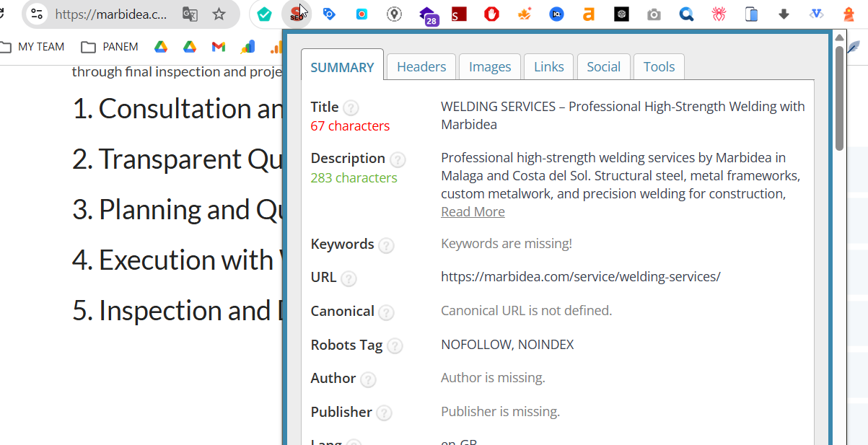
Task: Click the welding-services URL value
Action: coord(581,277)
